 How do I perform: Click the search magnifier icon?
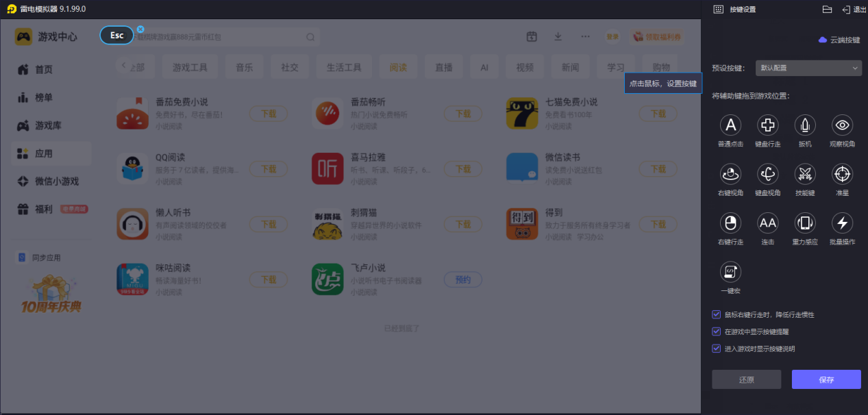tap(310, 37)
